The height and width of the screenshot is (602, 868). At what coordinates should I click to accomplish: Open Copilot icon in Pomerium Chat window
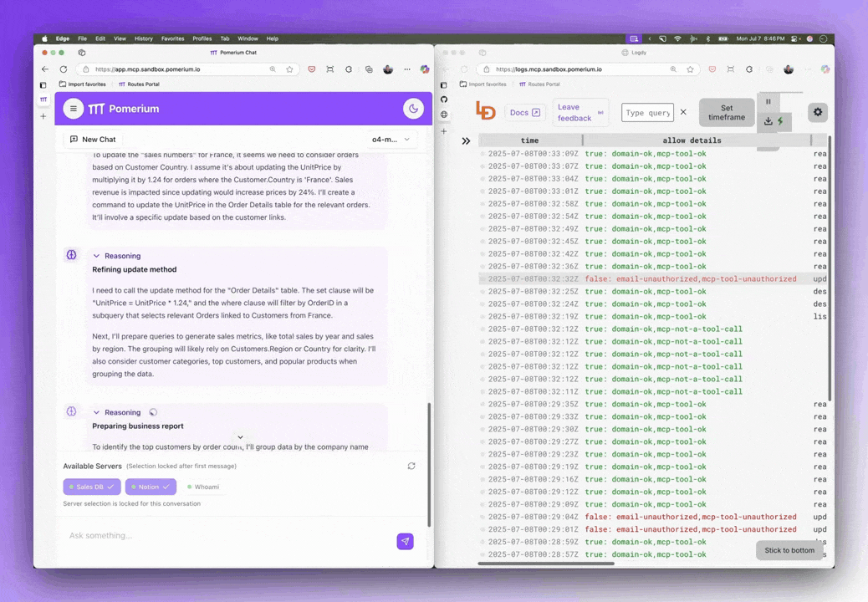tap(425, 69)
